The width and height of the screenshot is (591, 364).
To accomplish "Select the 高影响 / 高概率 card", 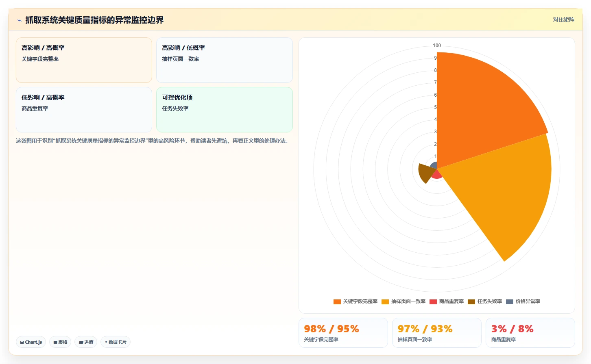I will [84, 60].
